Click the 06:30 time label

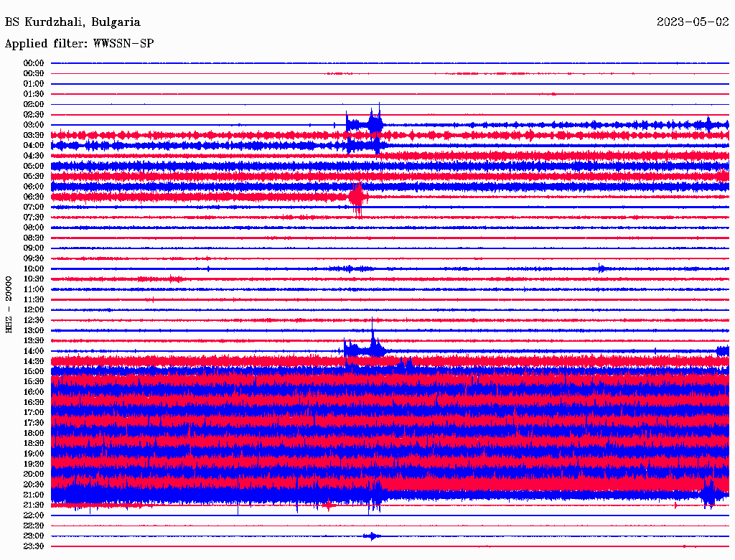34,197
